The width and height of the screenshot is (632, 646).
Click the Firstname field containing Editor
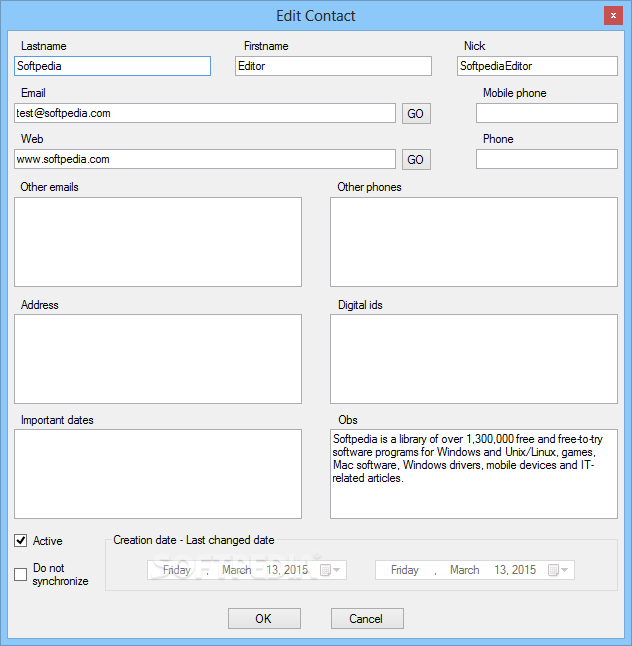tap(333, 66)
